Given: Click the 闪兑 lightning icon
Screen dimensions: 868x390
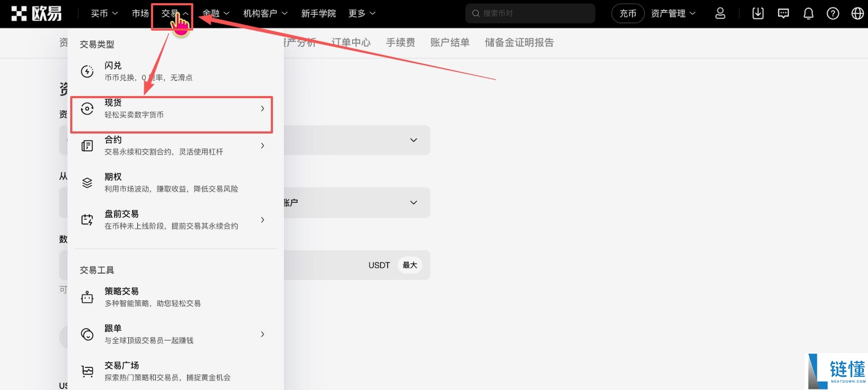Looking at the screenshot, I should 87,71.
